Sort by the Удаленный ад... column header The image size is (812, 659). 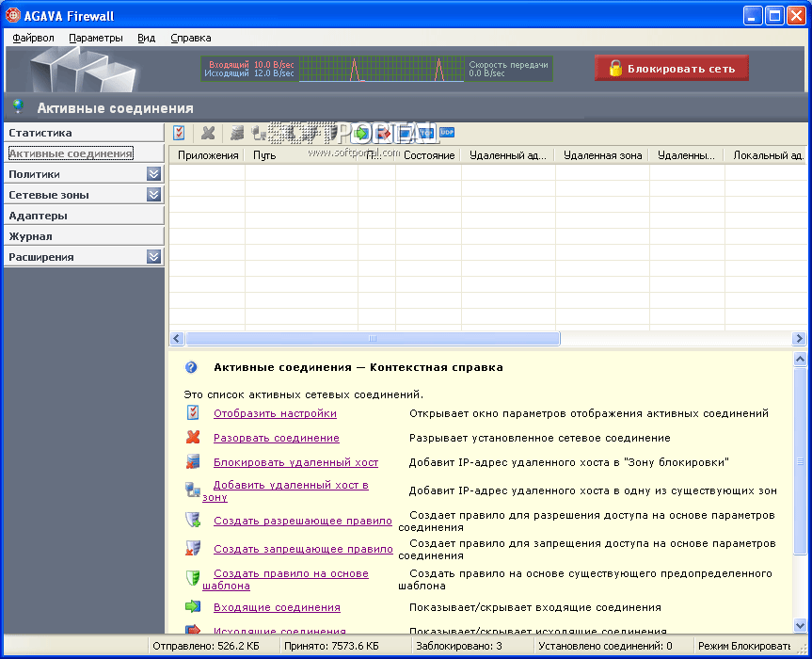tap(508, 155)
